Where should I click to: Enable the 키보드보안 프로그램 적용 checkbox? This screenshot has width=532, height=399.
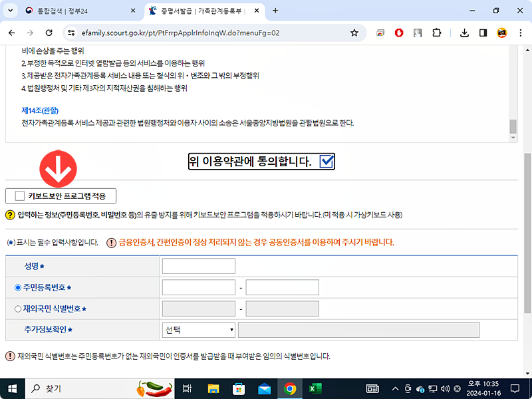(x=19, y=196)
